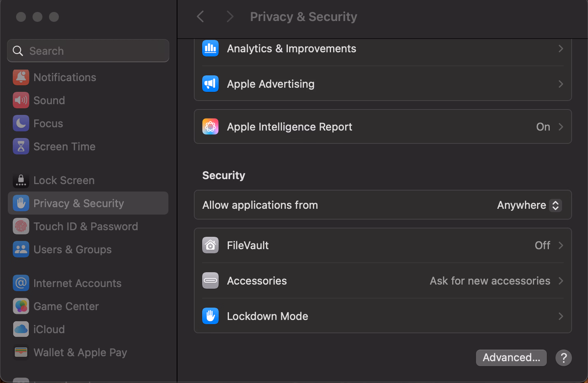Click the Apple Intelligence Report icon
This screenshot has height=383, width=588.
click(210, 127)
